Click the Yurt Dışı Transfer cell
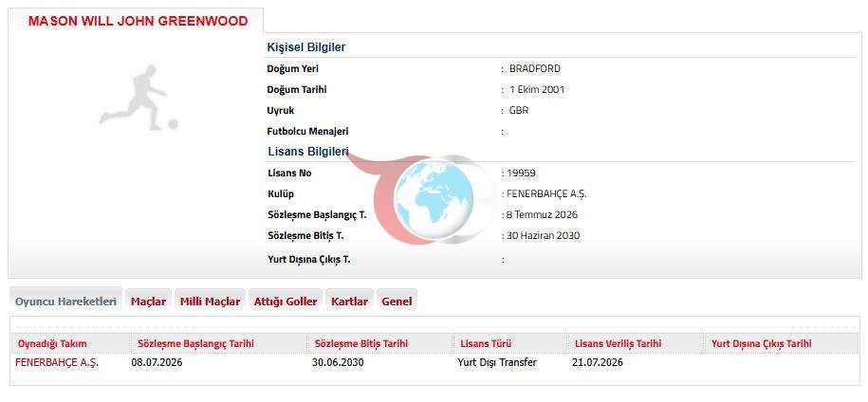 [497, 363]
